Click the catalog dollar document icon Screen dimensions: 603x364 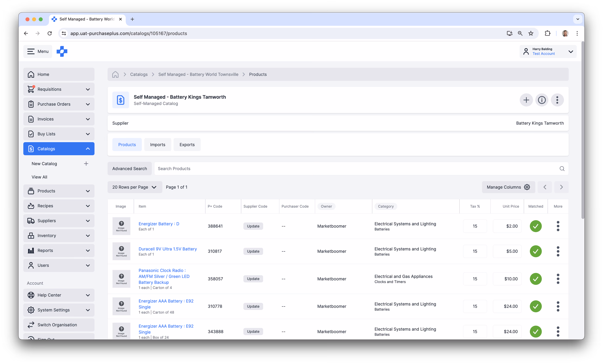[121, 100]
